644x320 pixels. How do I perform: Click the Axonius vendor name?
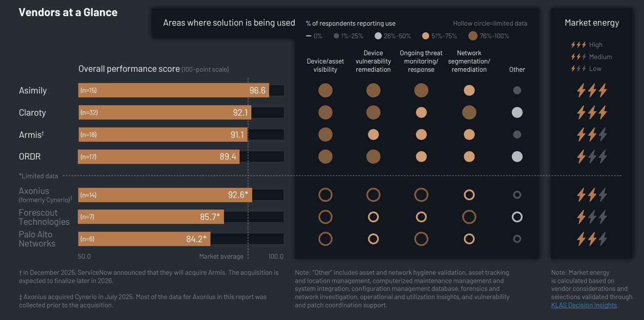click(34, 191)
